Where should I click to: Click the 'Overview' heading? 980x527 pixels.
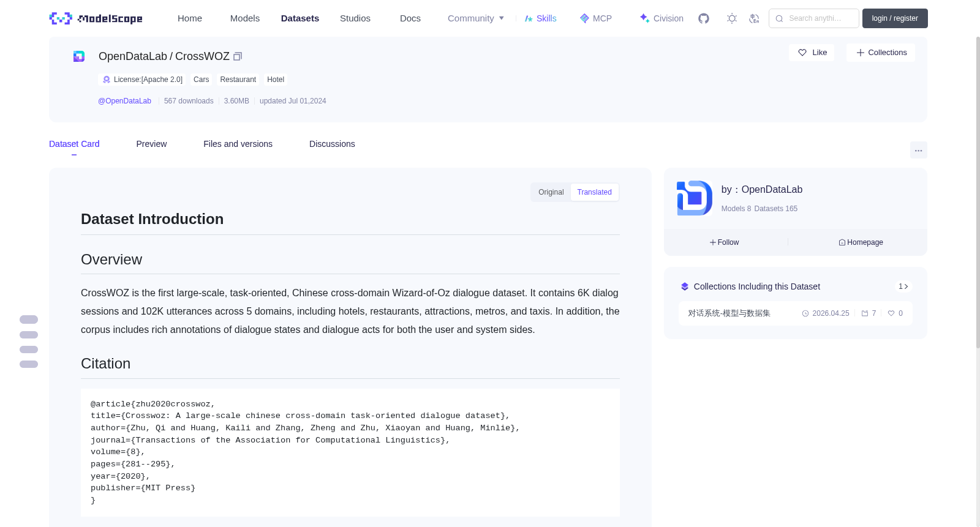[x=111, y=260]
